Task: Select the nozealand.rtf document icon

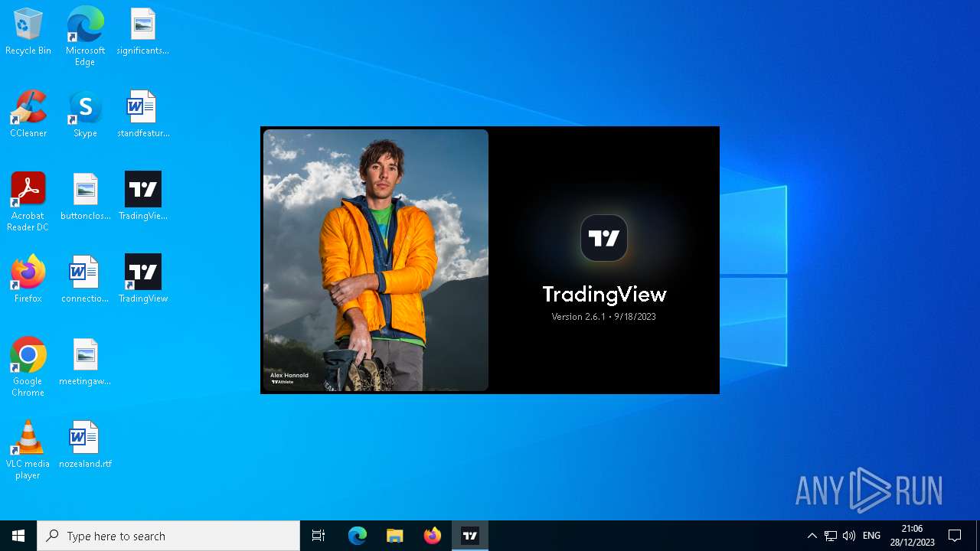Action: pyautogui.click(x=85, y=445)
